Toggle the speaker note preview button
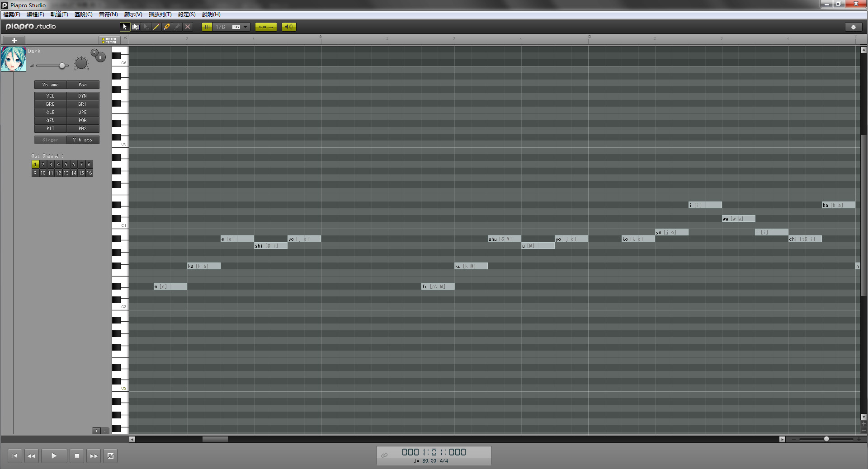This screenshot has height=469, width=868. click(x=289, y=27)
